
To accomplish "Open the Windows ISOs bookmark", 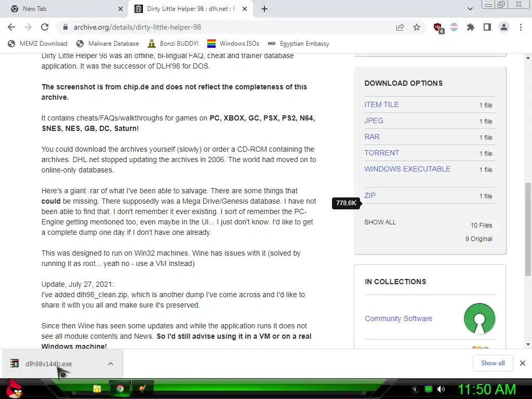I will [233, 44].
